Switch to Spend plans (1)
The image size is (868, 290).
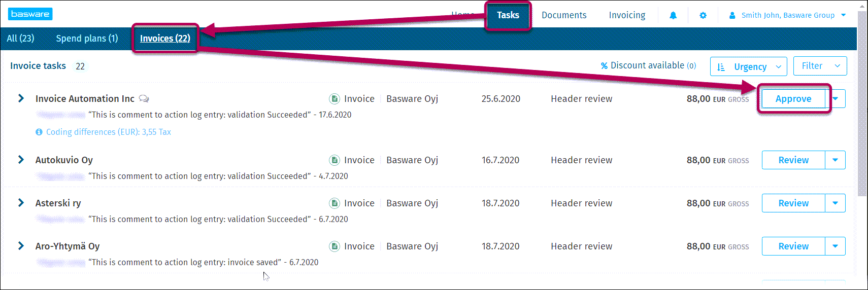(x=87, y=39)
